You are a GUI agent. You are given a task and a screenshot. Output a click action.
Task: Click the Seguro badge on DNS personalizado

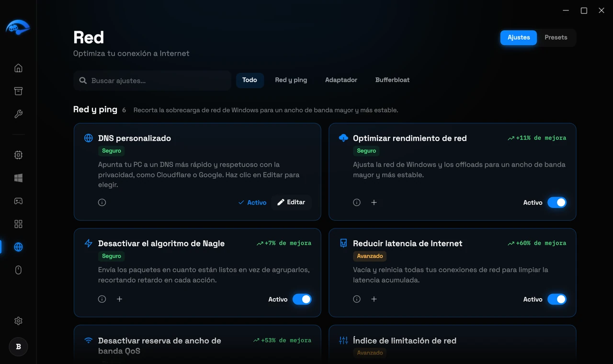click(112, 151)
